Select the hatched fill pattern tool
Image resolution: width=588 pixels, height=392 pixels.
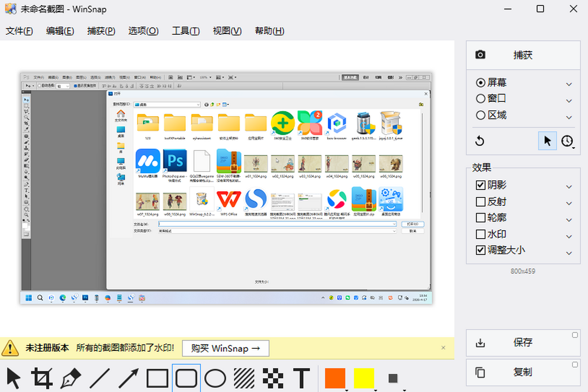243,378
